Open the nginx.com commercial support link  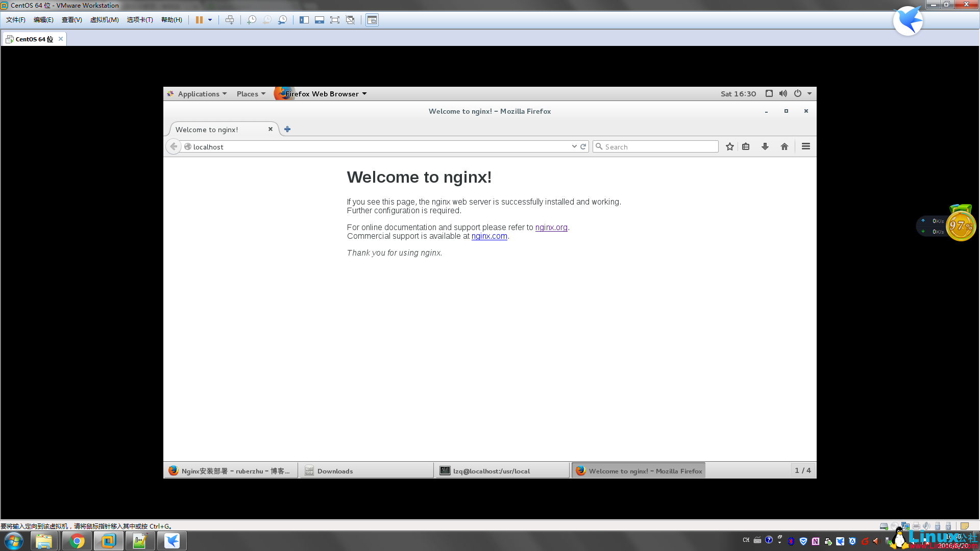pos(489,236)
